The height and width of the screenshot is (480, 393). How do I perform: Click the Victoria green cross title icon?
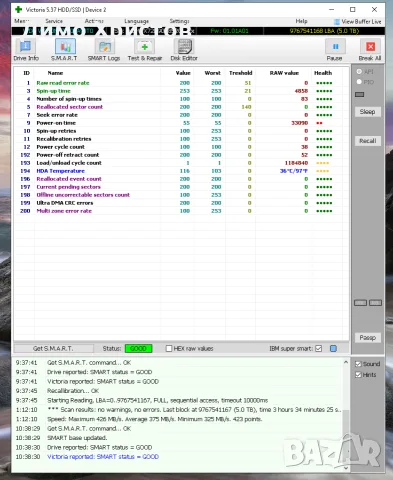[x=19, y=10]
